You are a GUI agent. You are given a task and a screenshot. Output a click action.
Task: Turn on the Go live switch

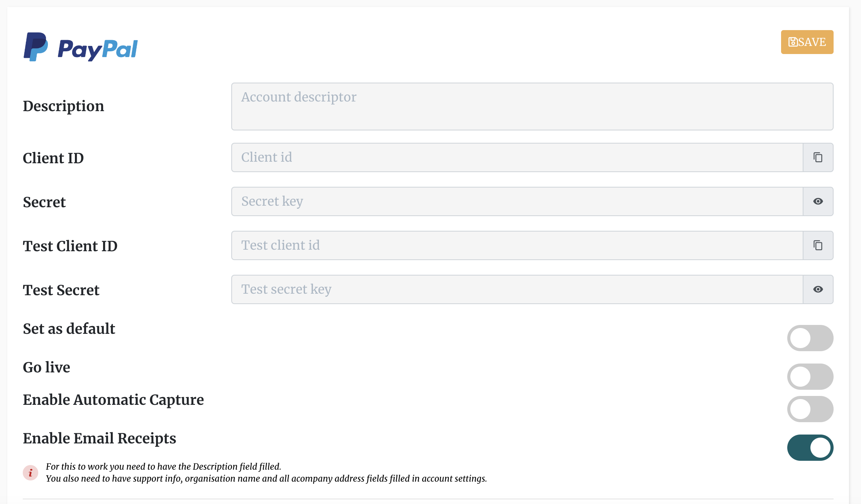click(810, 377)
